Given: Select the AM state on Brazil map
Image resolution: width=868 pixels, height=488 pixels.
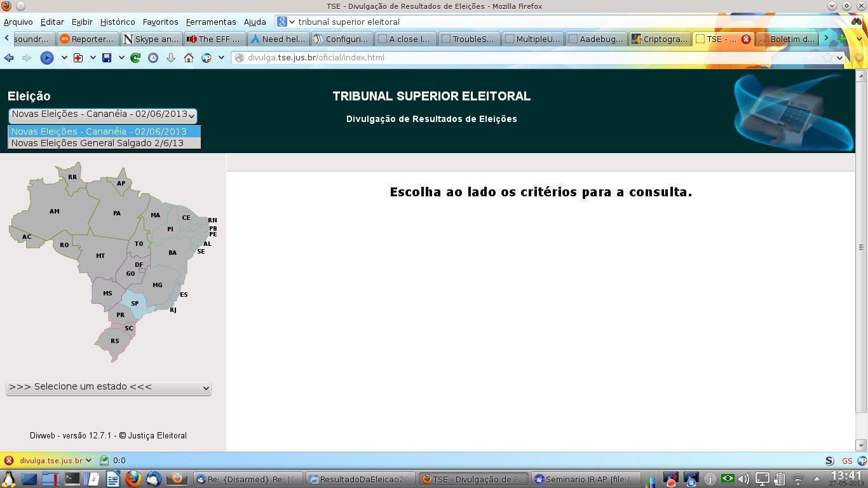Looking at the screenshot, I should (x=55, y=212).
